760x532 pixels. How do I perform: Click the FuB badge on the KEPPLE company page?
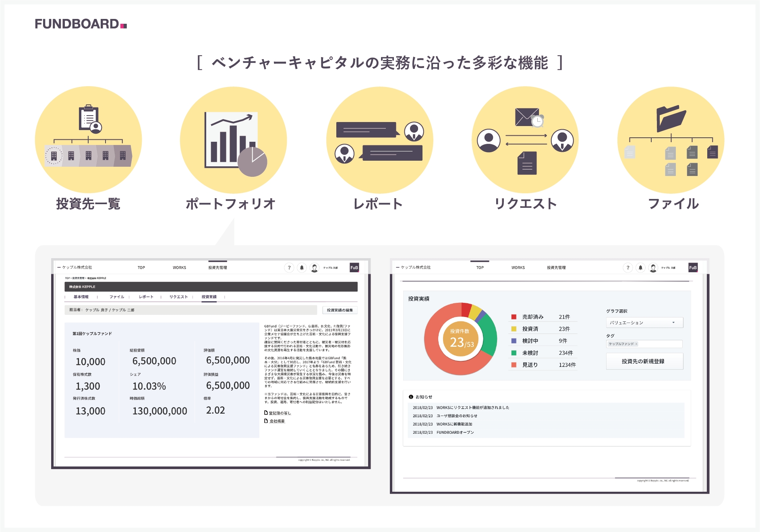(354, 268)
